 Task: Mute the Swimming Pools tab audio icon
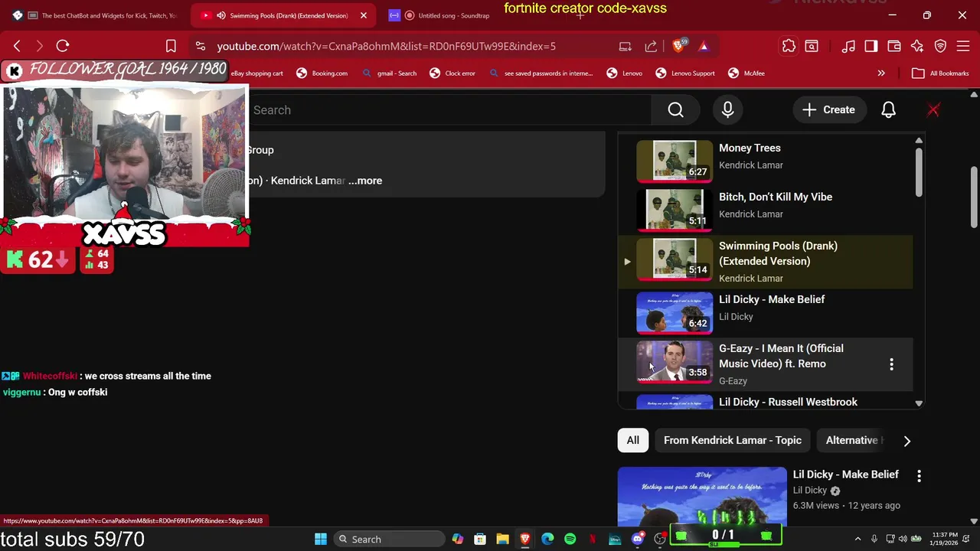click(x=221, y=15)
